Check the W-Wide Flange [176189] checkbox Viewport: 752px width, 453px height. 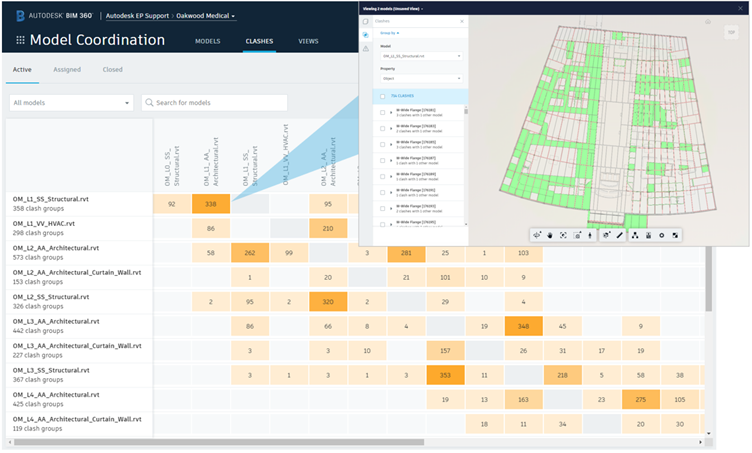(x=382, y=176)
